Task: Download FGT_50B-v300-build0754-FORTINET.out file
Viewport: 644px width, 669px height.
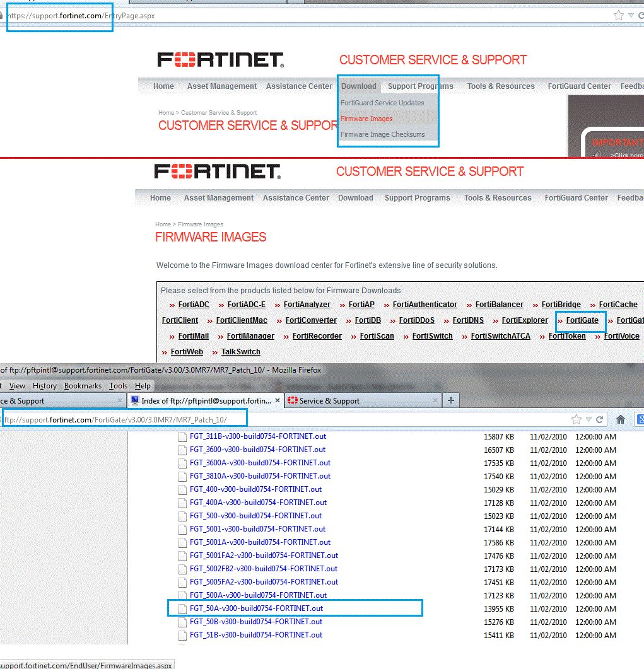Action: point(256,622)
